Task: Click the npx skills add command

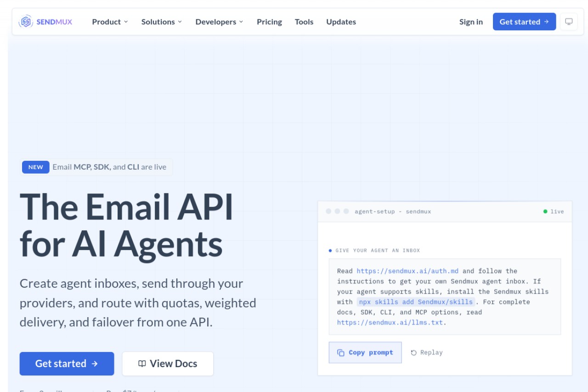Action: [x=416, y=302]
